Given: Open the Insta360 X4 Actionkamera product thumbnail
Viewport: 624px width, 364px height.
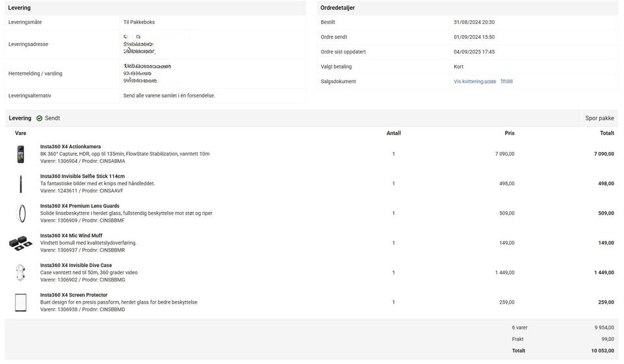Looking at the screenshot, I should pyautogui.click(x=21, y=154).
